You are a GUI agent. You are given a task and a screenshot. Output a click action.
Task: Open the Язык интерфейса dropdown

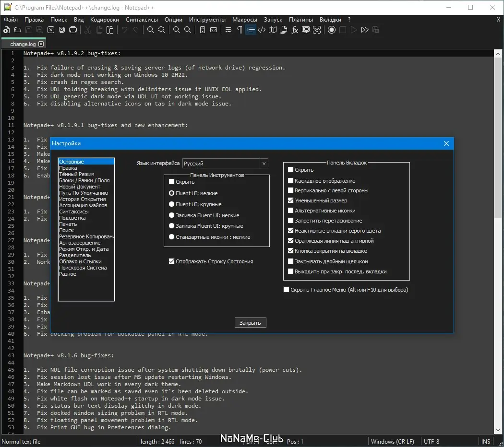tap(225, 164)
